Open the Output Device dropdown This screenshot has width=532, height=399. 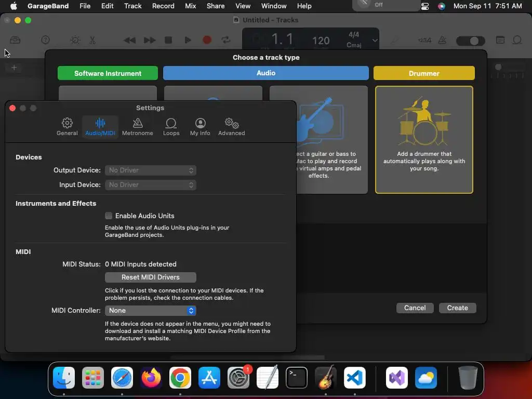pyautogui.click(x=150, y=170)
